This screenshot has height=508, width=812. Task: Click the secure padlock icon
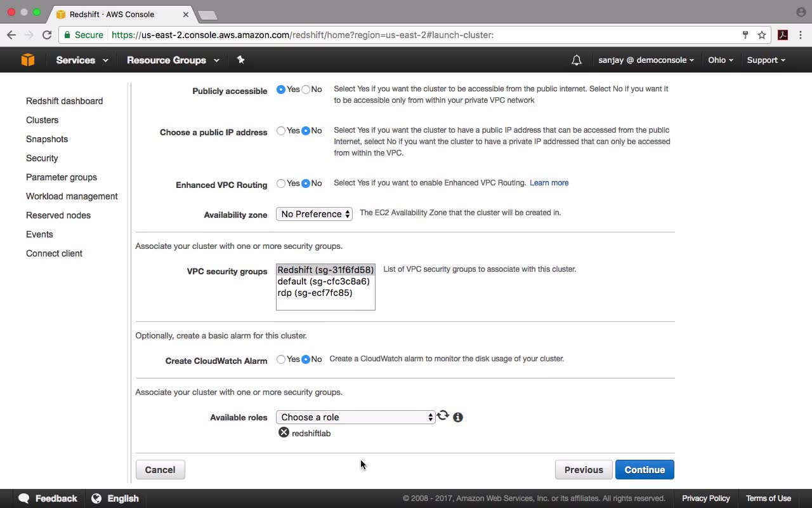tap(67, 35)
